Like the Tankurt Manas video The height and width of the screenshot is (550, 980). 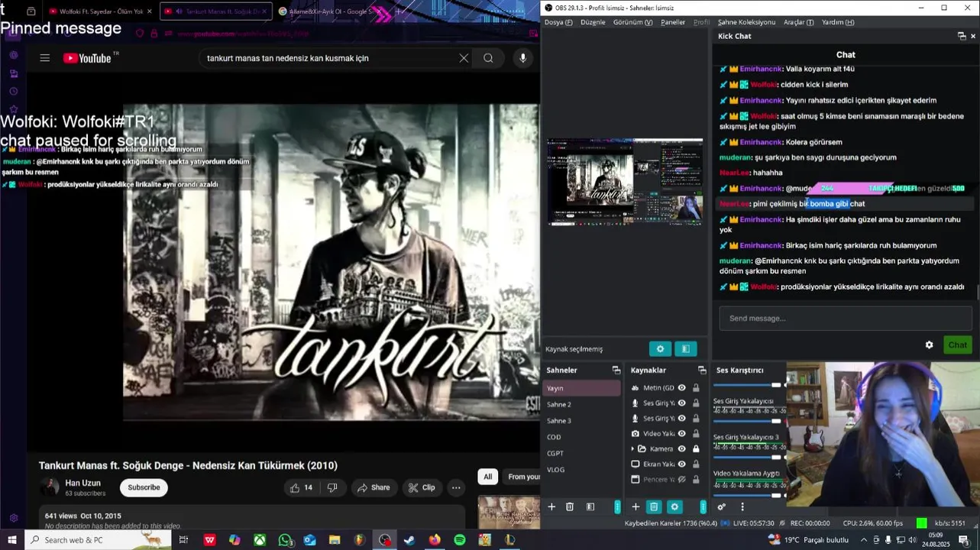302,487
